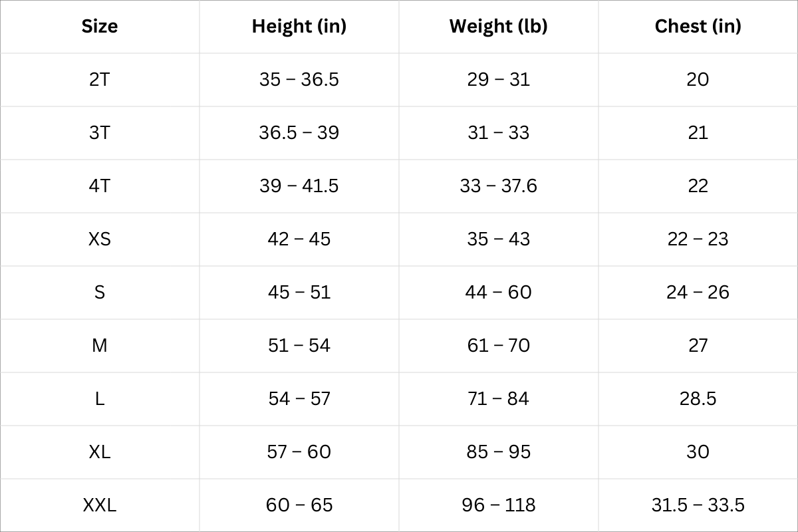Image resolution: width=798 pixels, height=532 pixels.
Task: Click the Chest (in) column header
Action: (x=698, y=27)
